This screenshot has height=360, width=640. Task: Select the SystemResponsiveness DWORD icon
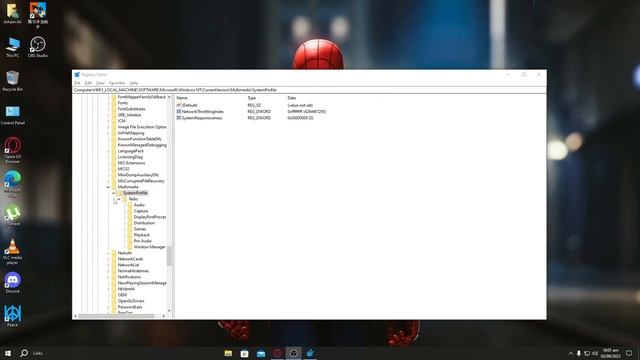pyautogui.click(x=179, y=118)
